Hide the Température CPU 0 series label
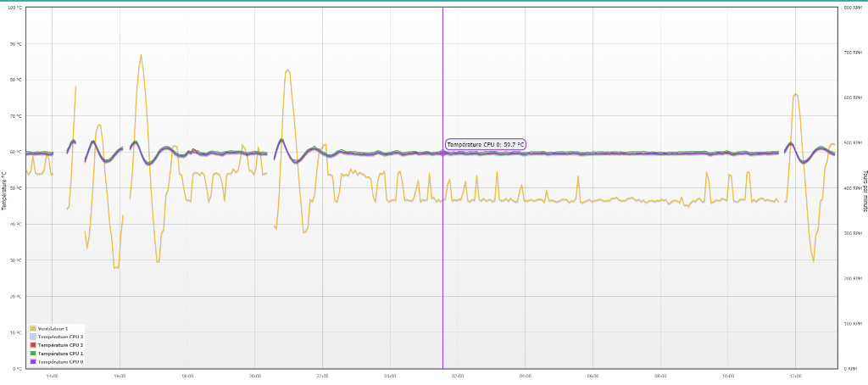 (60, 362)
